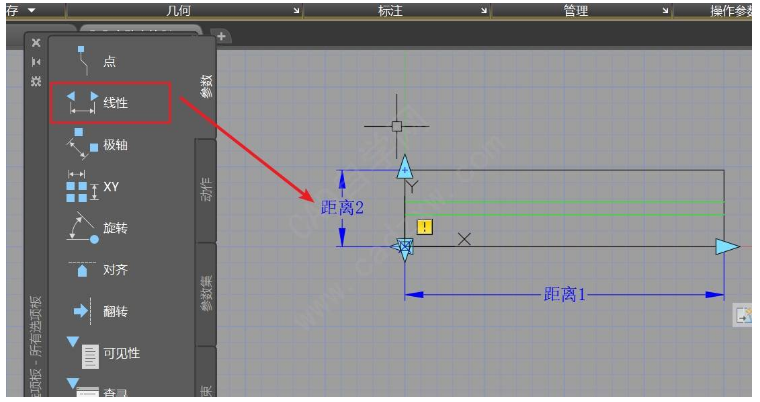Add a new drawing tab with plus
The image size is (760, 402).
tap(221, 36)
